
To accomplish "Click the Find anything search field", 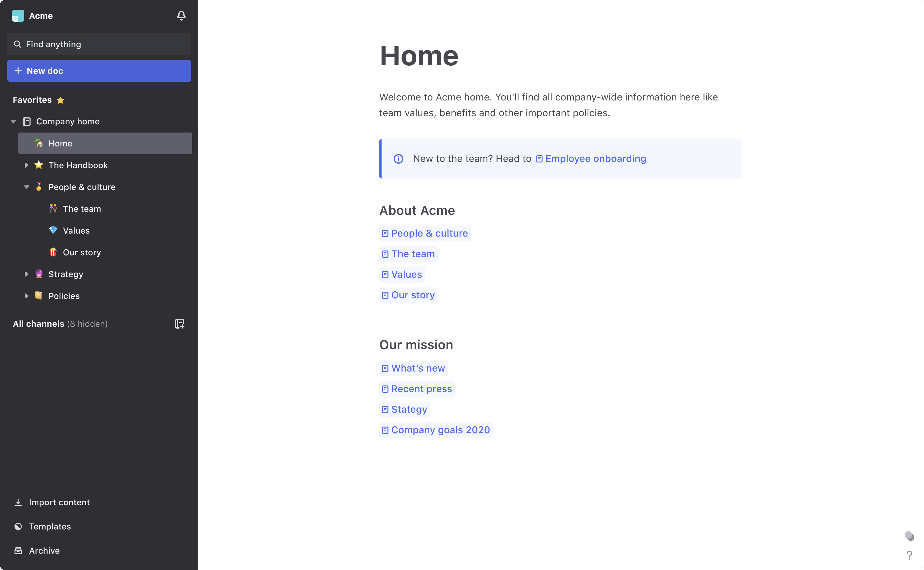I will click(99, 44).
